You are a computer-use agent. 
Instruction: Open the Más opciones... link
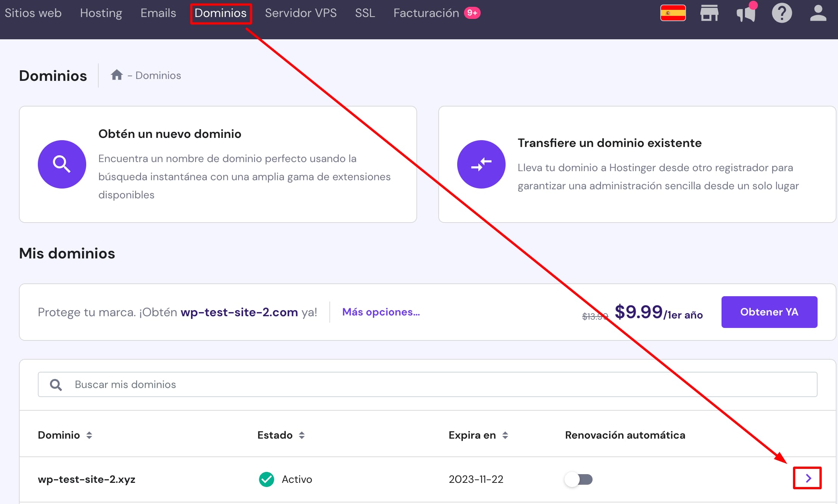[x=381, y=312]
